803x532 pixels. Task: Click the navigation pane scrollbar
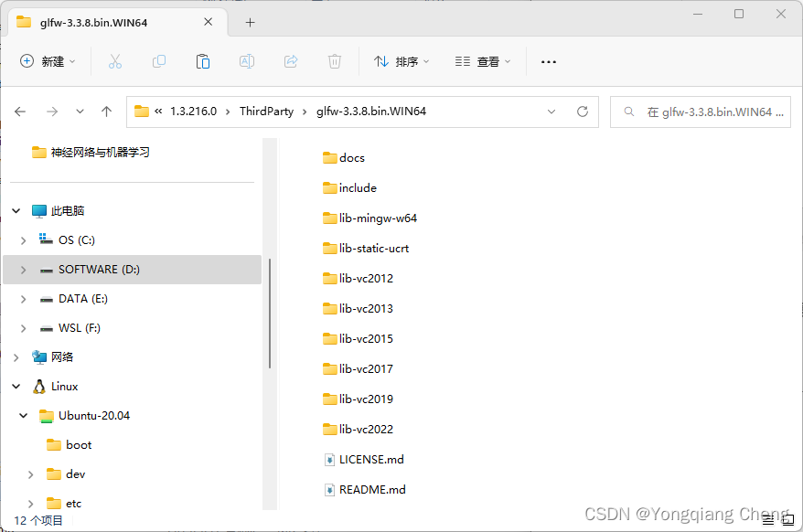[x=270, y=313]
